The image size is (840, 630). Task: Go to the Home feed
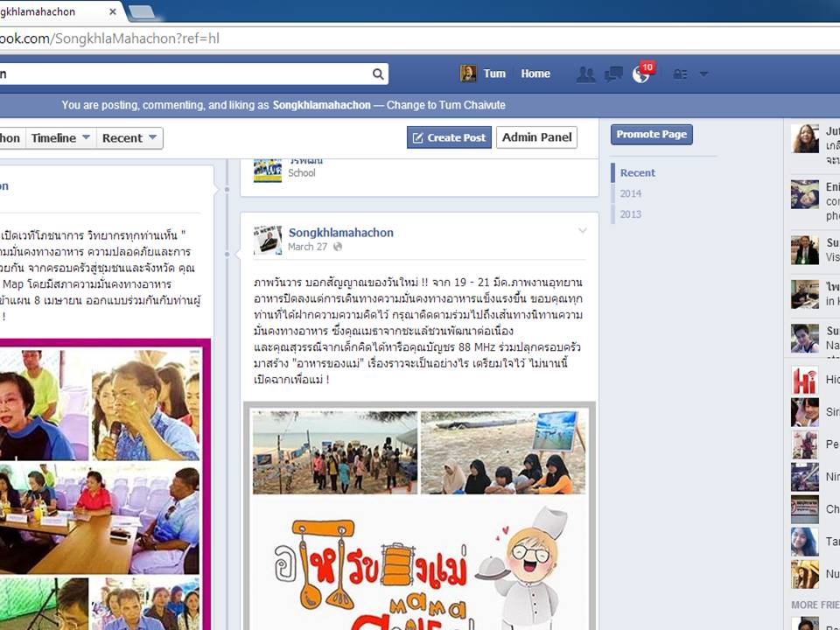coord(535,73)
